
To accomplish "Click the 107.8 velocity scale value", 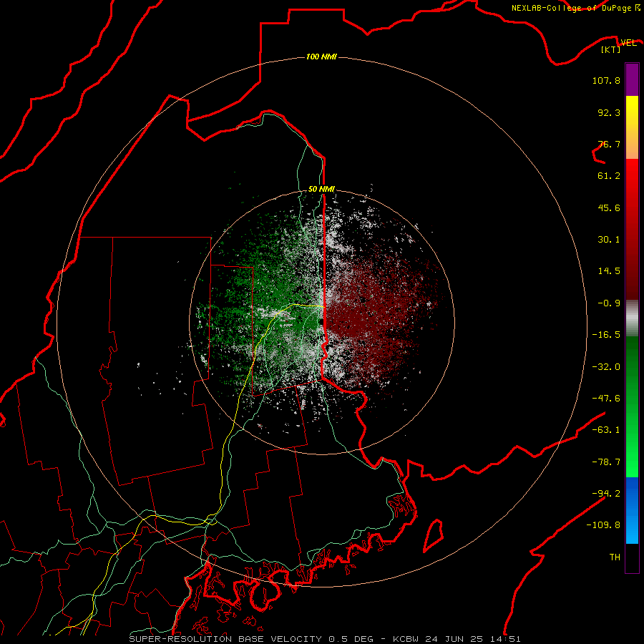I will coord(606,80).
